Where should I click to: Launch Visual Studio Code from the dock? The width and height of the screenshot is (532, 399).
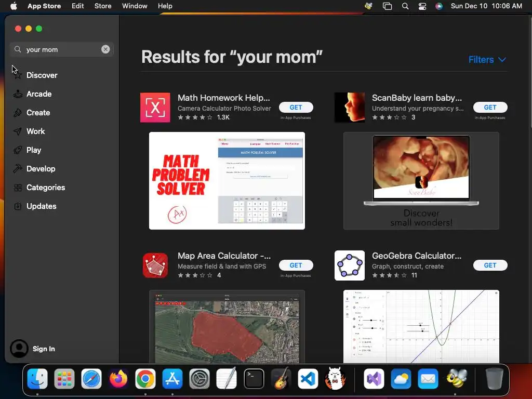308,379
